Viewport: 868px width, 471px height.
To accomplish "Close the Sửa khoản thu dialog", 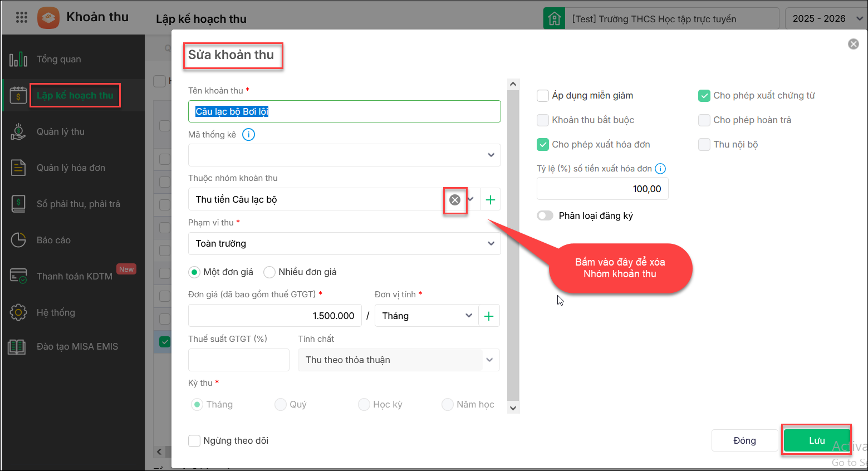I will click(853, 44).
